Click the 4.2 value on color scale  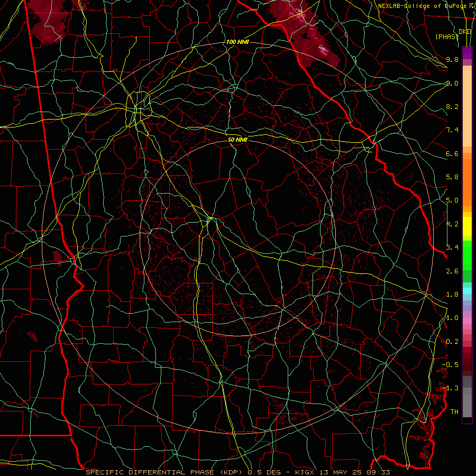[x=452, y=224]
